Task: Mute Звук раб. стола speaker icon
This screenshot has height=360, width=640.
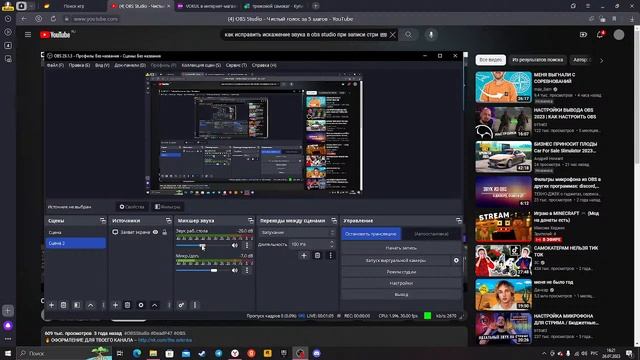Action: click(235, 245)
